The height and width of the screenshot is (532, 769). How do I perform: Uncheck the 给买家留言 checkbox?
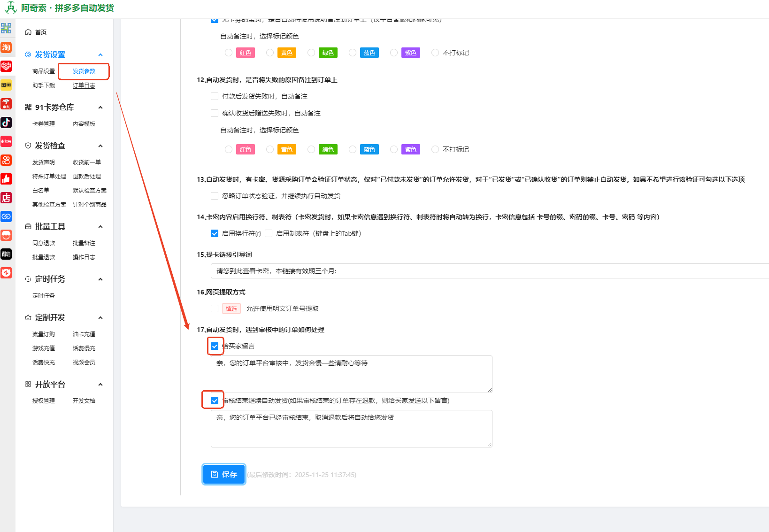(x=215, y=346)
